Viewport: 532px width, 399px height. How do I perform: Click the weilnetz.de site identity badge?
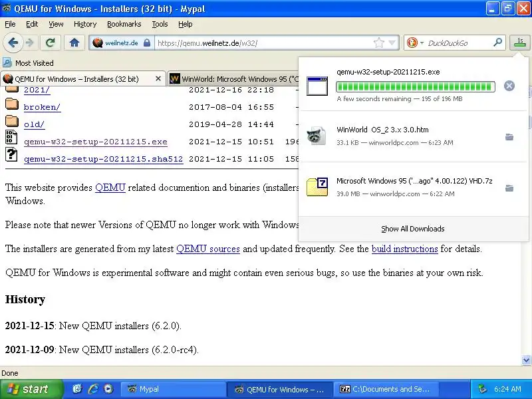[x=122, y=43]
